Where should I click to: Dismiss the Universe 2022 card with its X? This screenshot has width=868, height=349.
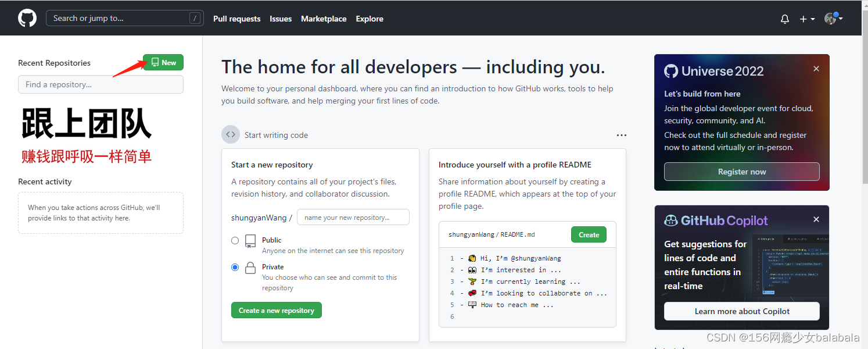click(x=816, y=68)
